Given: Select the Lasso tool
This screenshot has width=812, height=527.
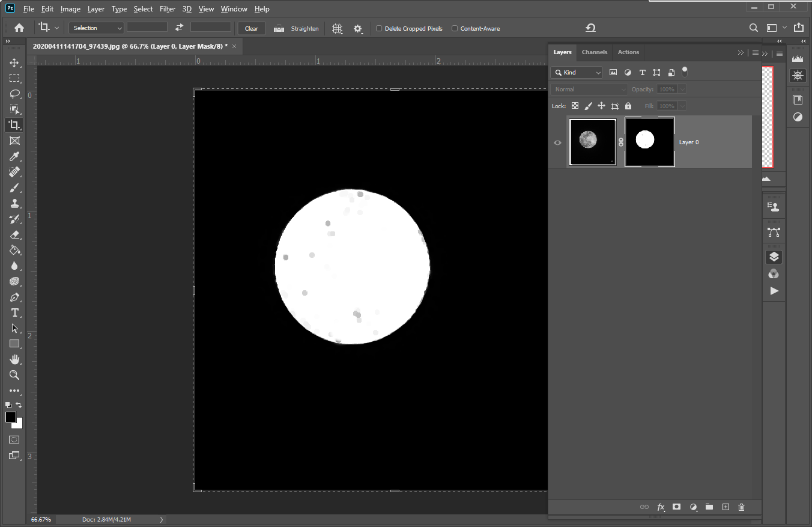Looking at the screenshot, I should click(14, 94).
